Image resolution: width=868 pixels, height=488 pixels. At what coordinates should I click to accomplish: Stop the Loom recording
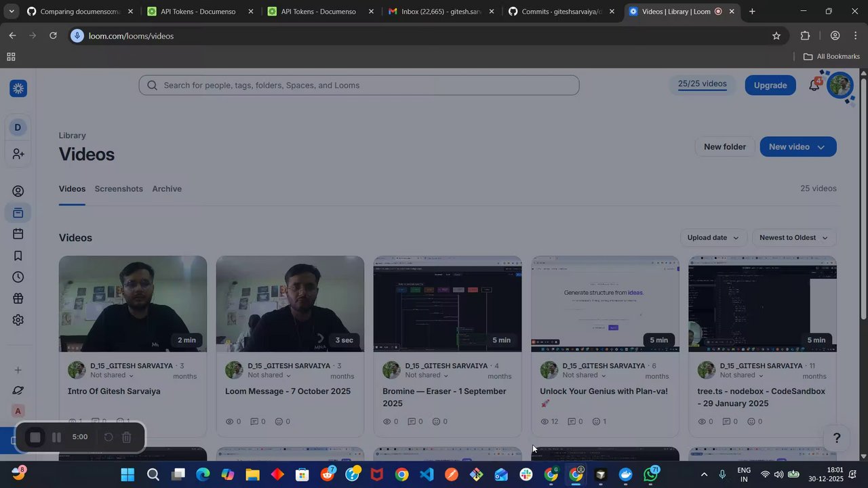35,438
